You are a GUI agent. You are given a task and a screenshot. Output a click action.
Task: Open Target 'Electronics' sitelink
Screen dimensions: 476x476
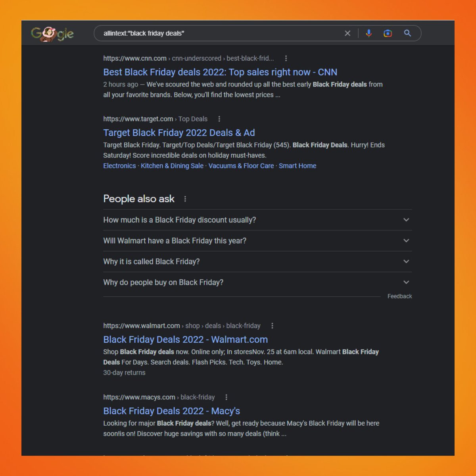[119, 166]
